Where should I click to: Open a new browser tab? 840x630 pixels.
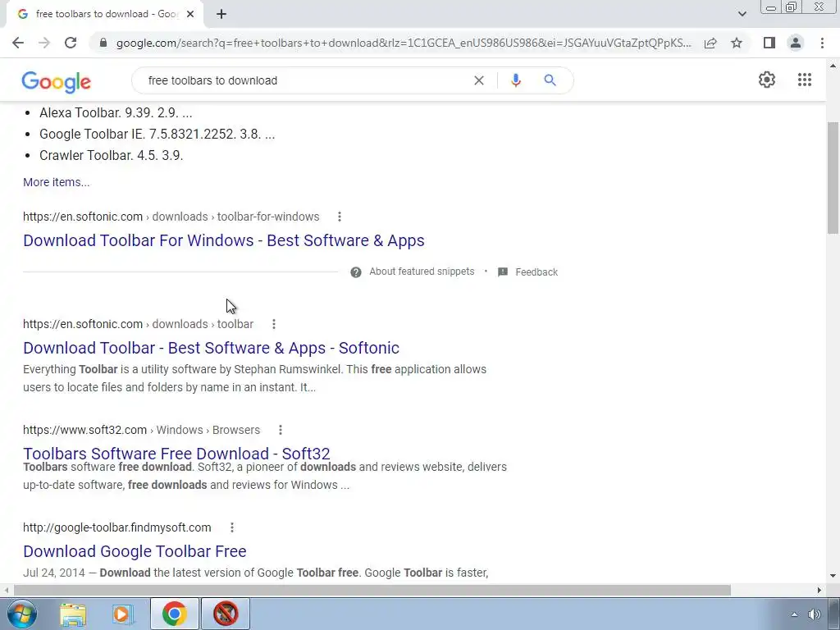click(x=221, y=14)
